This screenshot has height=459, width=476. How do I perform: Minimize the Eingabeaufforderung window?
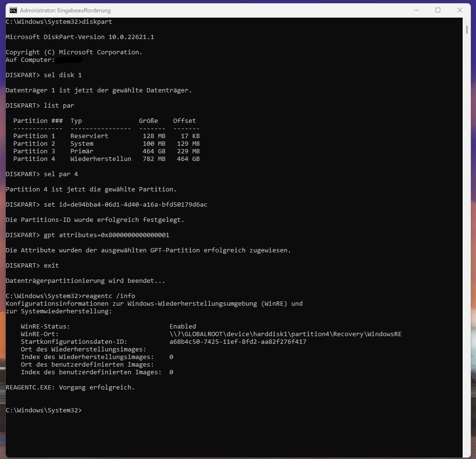[416, 10]
